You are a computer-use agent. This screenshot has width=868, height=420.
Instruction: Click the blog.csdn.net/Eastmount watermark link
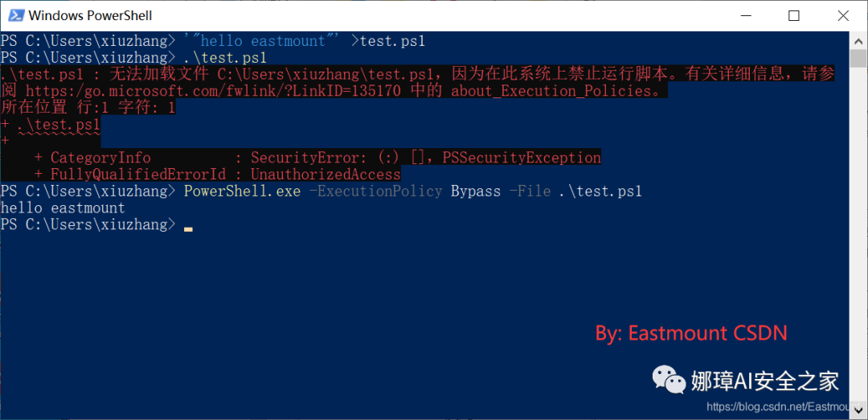[786, 406]
